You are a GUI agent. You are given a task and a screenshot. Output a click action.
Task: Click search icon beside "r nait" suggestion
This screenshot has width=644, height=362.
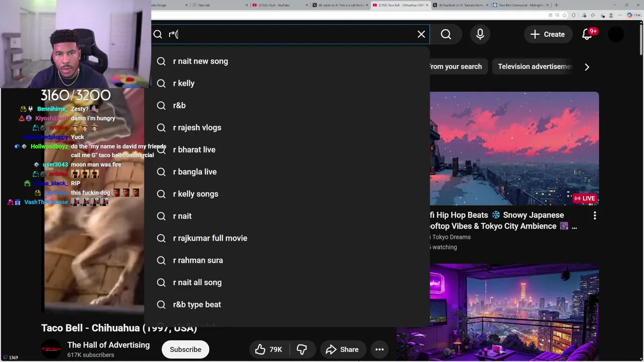[x=161, y=216]
